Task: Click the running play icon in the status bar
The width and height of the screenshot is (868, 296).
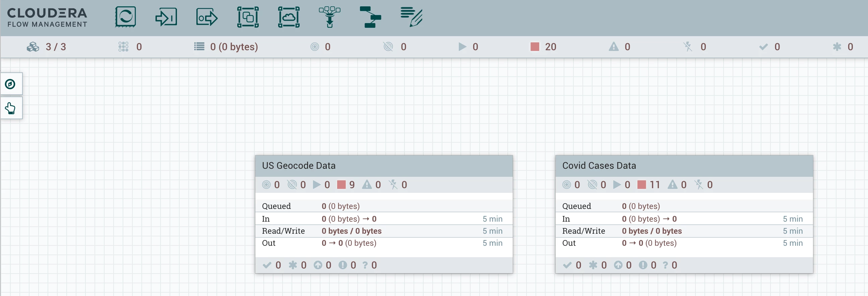Action: [462, 47]
